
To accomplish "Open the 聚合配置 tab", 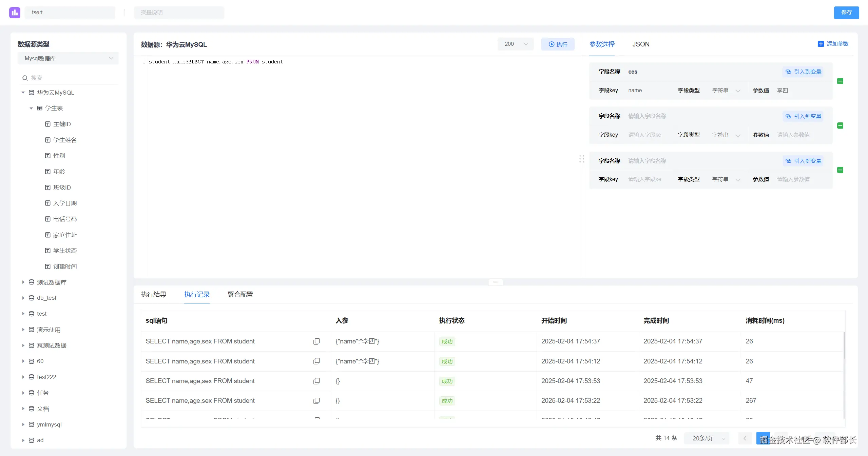I will [240, 294].
